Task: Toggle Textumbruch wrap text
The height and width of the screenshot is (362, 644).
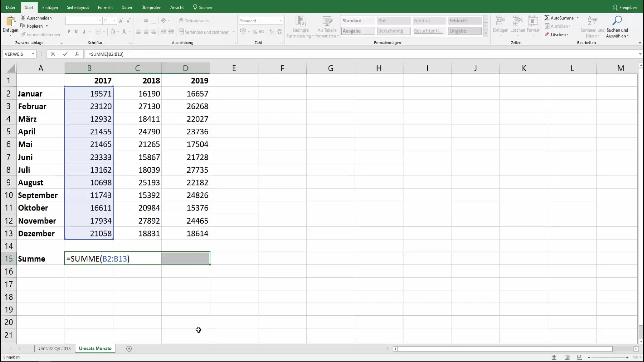Action: point(194,21)
